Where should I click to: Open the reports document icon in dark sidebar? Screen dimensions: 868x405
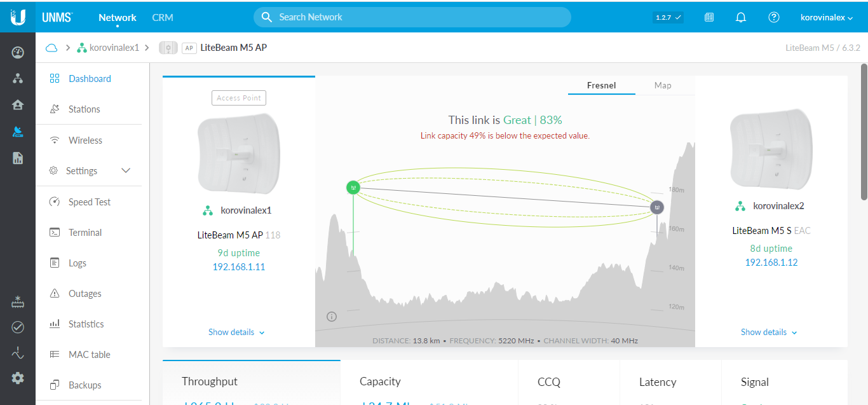point(18,158)
